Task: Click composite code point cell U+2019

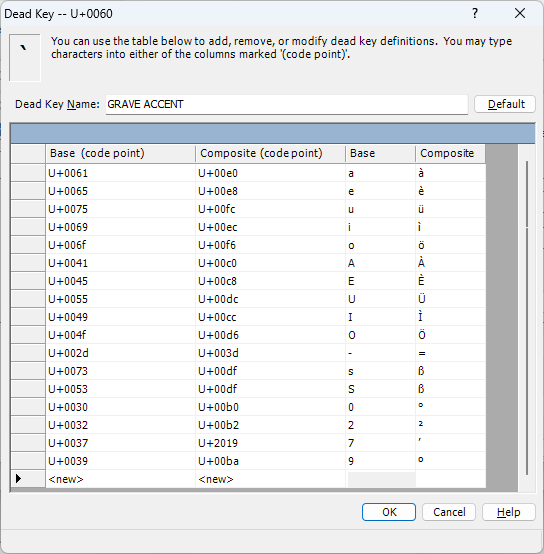Action: tap(270, 443)
